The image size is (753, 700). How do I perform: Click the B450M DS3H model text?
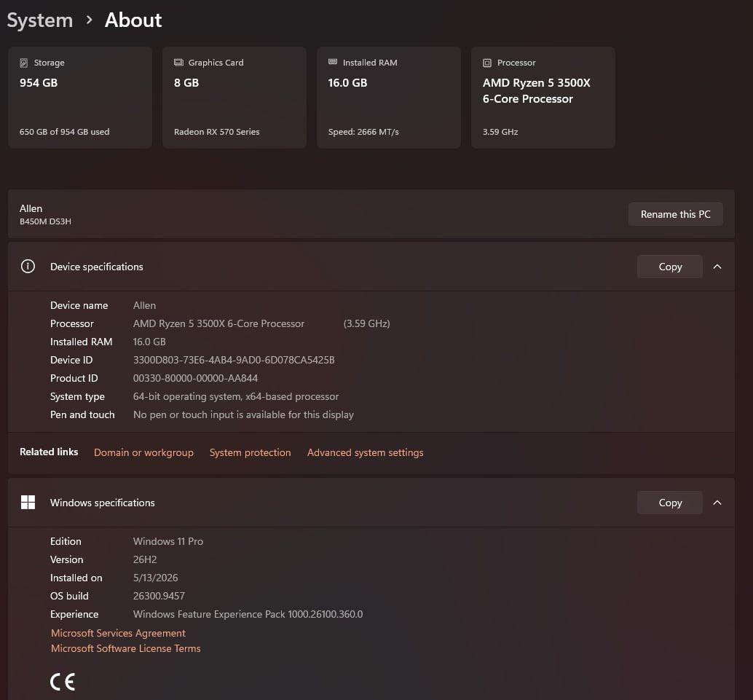tap(45, 221)
